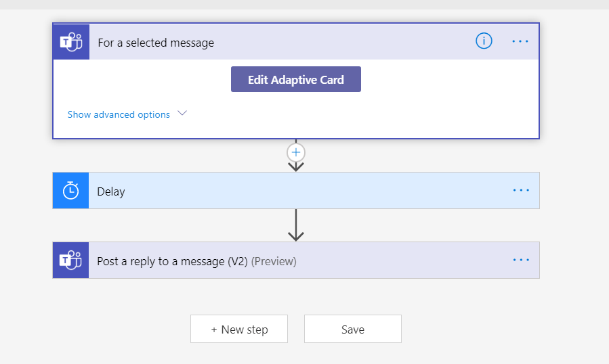Image resolution: width=609 pixels, height=364 pixels.
Task: Insert a step using the plus circle
Action: tap(295, 152)
